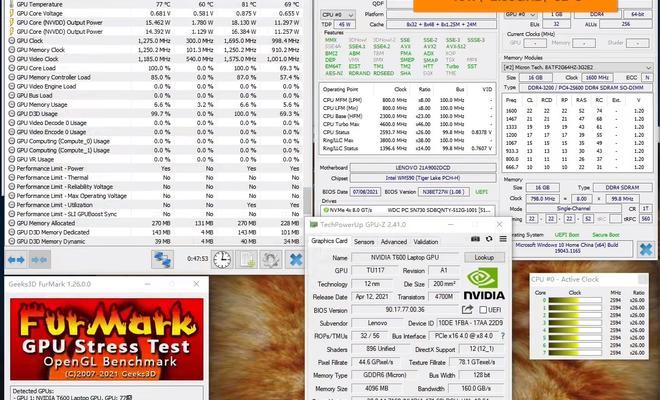This screenshot has width=660, height=400.
Task: Click GPU-Z Device ID field
Action: pyautogui.click(x=470, y=323)
